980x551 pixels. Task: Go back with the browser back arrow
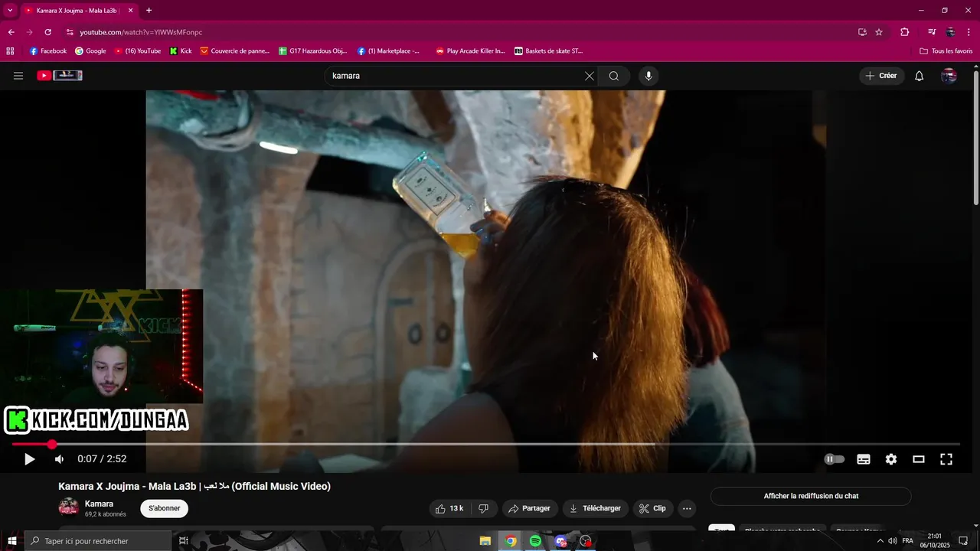[11, 32]
